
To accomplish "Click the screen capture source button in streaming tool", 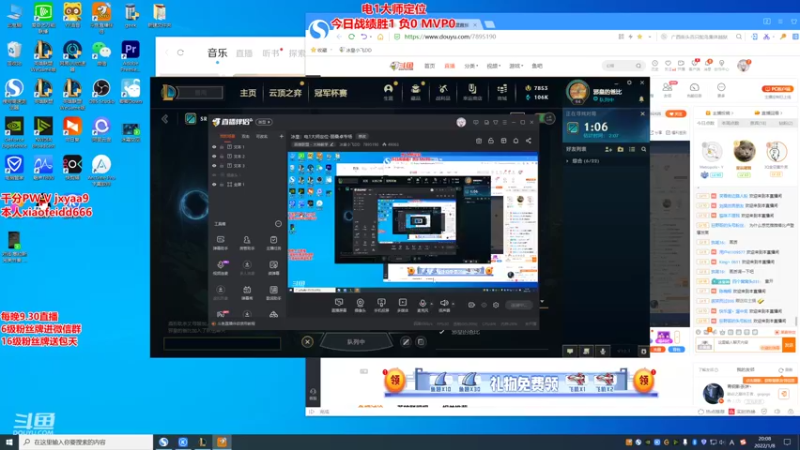I will coord(339,305).
